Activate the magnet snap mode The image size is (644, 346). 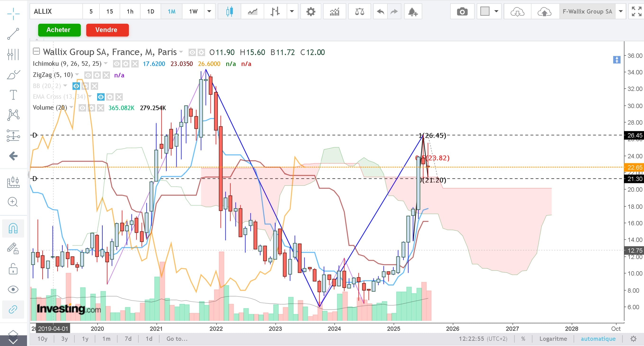point(13,228)
